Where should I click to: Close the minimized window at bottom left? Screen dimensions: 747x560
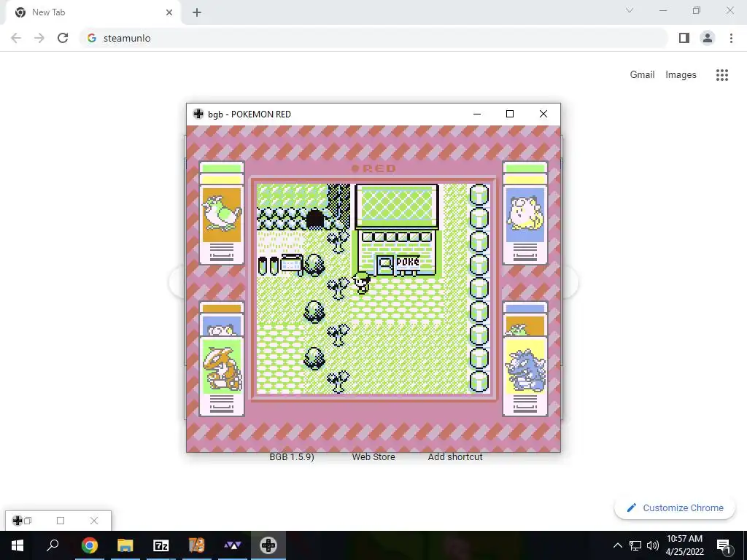pos(94,521)
